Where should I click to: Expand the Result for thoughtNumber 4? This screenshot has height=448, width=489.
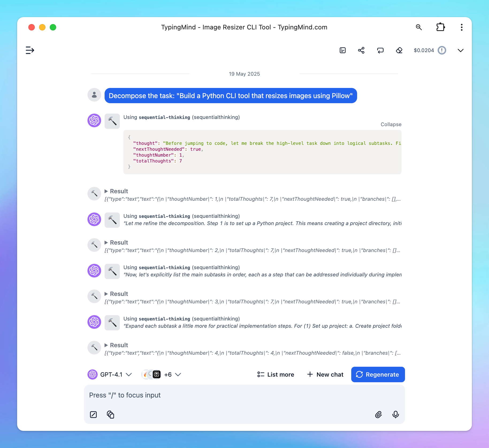click(x=116, y=345)
